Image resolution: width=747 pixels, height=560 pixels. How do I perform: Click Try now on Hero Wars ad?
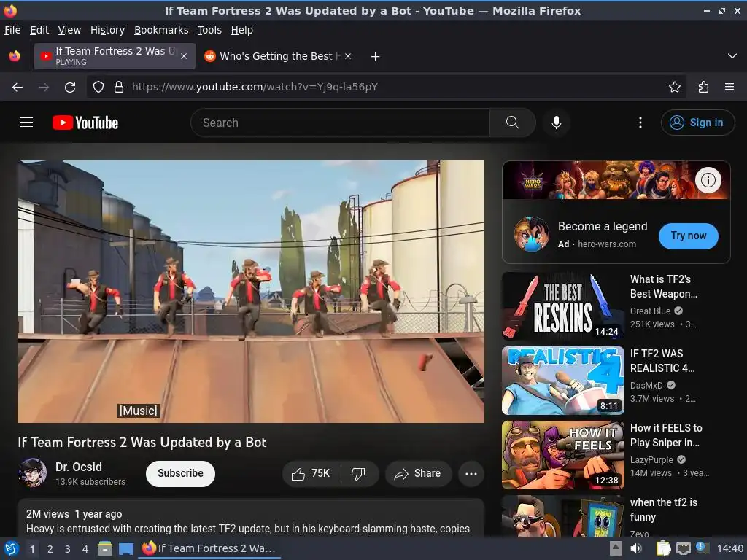[689, 236]
